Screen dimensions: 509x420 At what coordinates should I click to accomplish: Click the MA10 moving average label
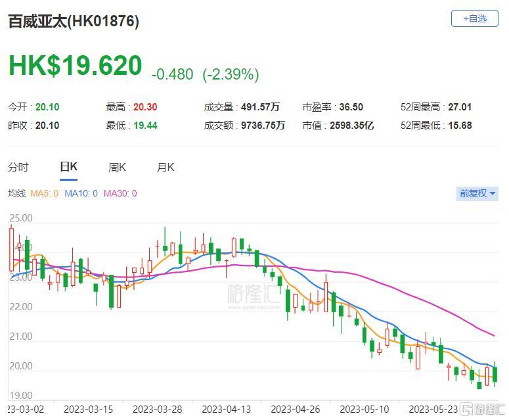pos(81,194)
